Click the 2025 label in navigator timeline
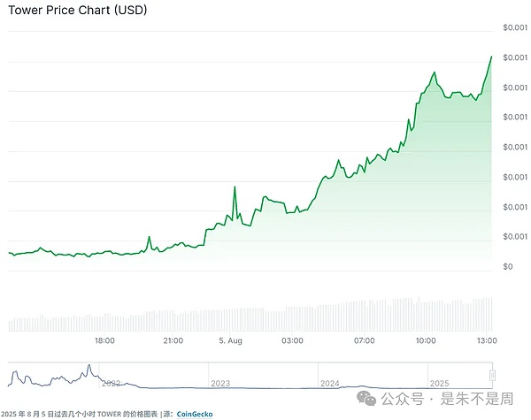Viewport: 531px width, 420px height. pyautogui.click(x=439, y=383)
